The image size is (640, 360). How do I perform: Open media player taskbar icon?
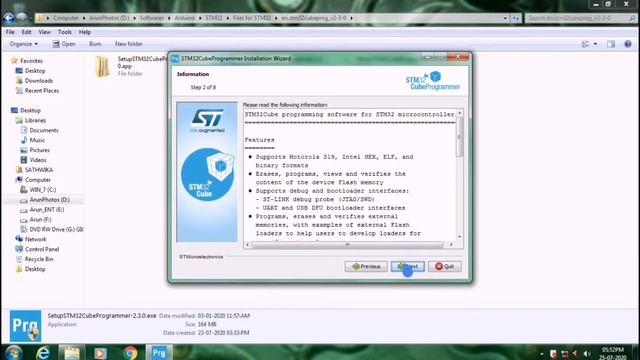pyautogui.click(x=100, y=353)
